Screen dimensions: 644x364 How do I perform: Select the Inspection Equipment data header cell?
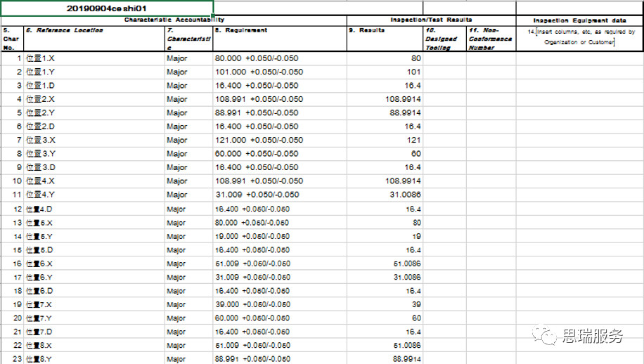click(x=579, y=20)
